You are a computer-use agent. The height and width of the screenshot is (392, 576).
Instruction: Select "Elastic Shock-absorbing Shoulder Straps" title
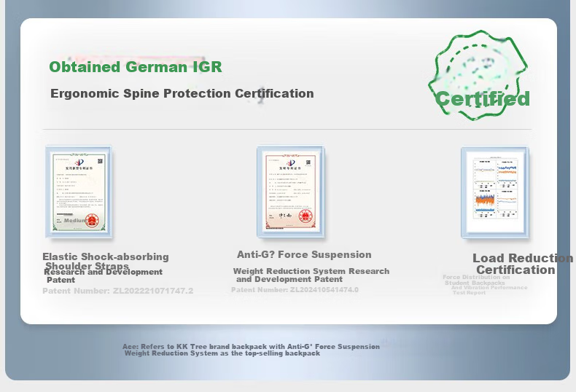[x=106, y=261]
